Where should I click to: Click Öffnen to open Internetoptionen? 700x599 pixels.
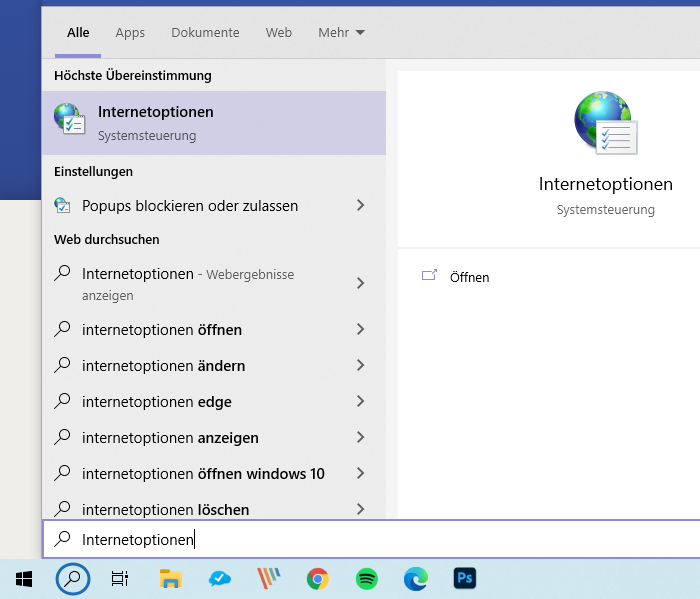click(x=469, y=277)
